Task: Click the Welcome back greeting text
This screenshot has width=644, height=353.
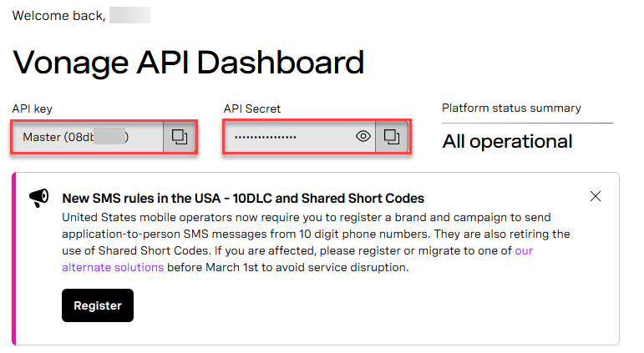Action: (58, 15)
